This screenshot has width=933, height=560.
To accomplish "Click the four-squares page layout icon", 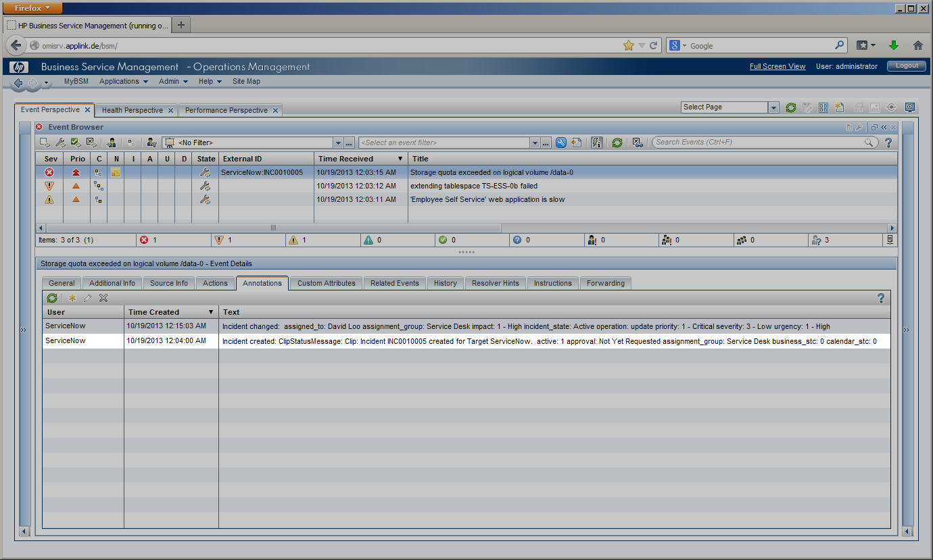I will 823,107.
